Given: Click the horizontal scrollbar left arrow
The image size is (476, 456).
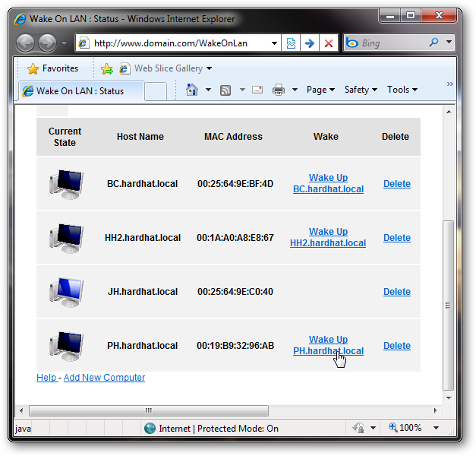Looking at the screenshot, I should point(21,410).
